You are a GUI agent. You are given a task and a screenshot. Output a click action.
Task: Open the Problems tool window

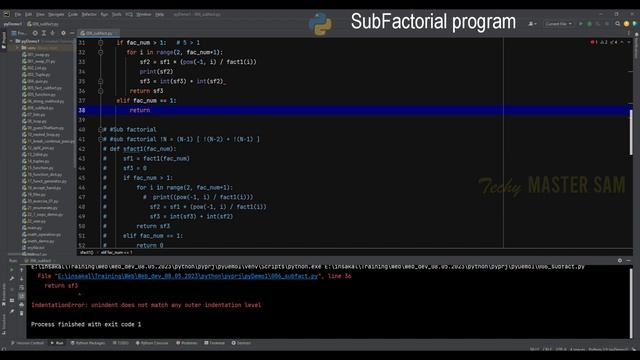187,343
